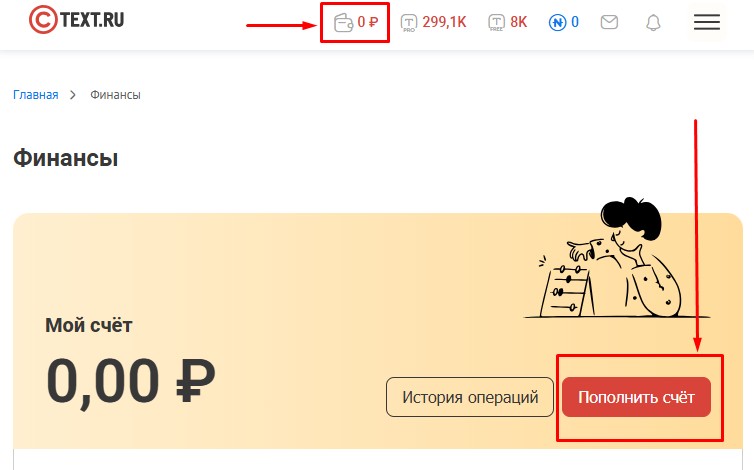This screenshot has height=470, width=754.
Task: Click the 0,00 ₽ account balance
Action: click(131, 381)
